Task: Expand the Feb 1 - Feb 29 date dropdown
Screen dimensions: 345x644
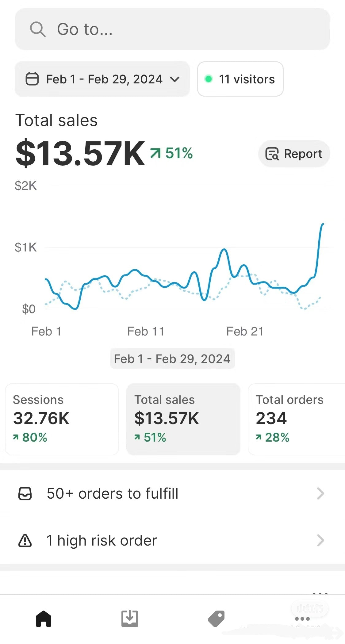Action: coord(174,79)
